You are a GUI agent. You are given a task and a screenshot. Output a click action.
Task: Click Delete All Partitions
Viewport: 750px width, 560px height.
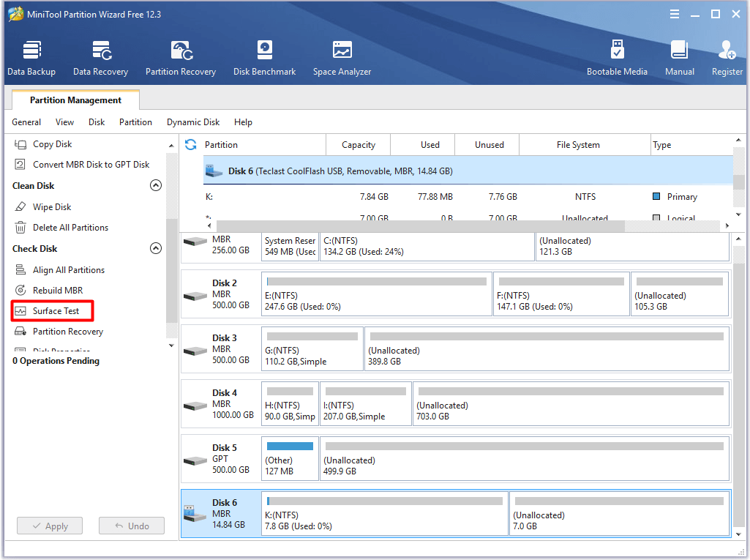click(71, 228)
